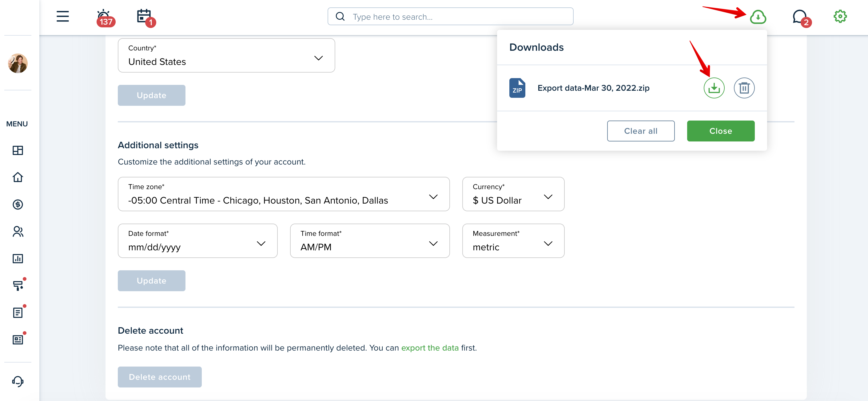Open the home properties icon in sidebar
Image resolution: width=868 pixels, height=401 pixels.
tap(18, 177)
